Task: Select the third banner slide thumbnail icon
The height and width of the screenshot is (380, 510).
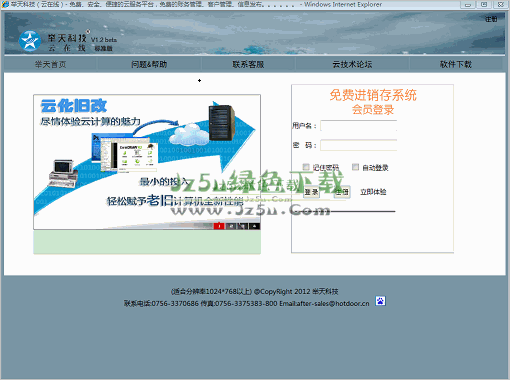Action: click(x=243, y=226)
